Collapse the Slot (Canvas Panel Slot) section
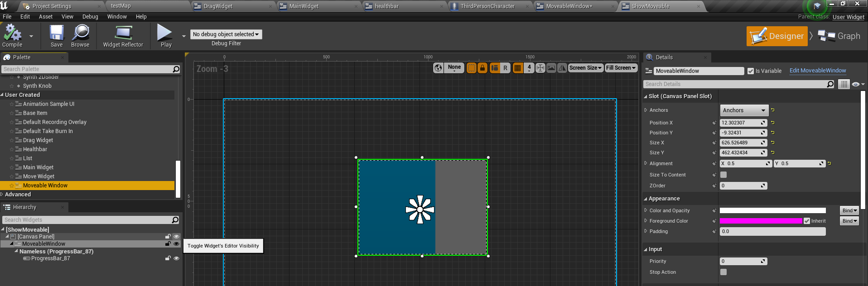 646,96
